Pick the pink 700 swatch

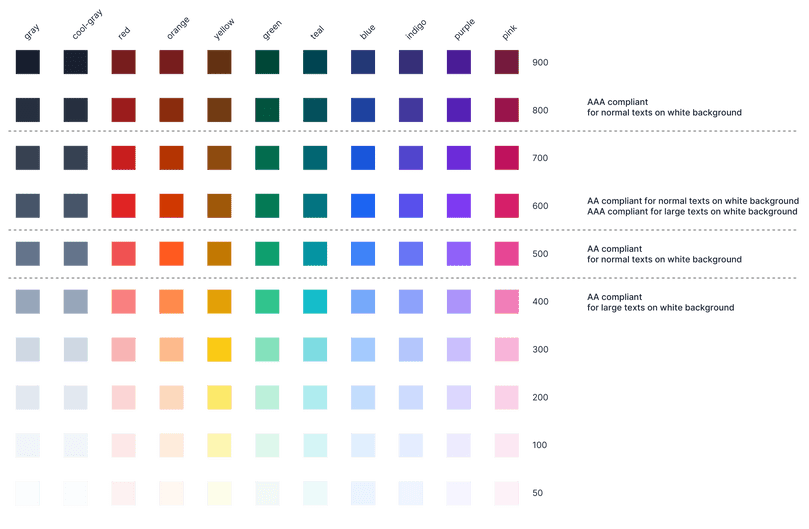click(x=507, y=158)
